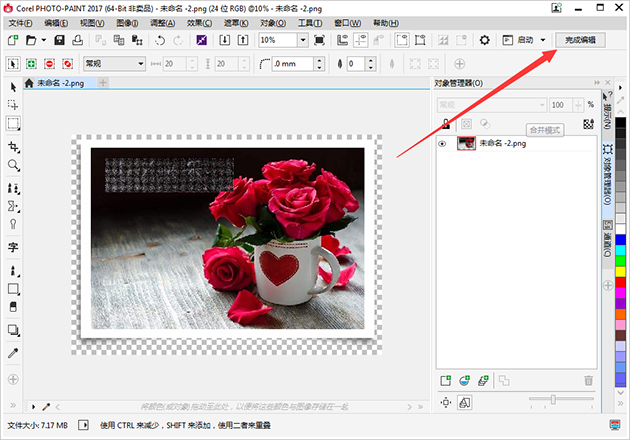Click the delete object trash icon
Viewport: 630px width, 440px height.
coord(588,380)
